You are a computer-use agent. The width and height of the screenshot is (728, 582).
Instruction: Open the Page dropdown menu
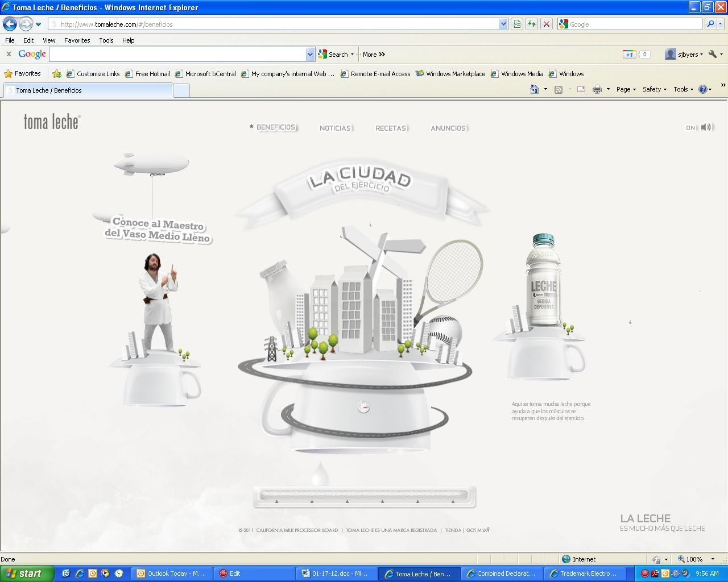pyautogui.click(x=626, y=89)
